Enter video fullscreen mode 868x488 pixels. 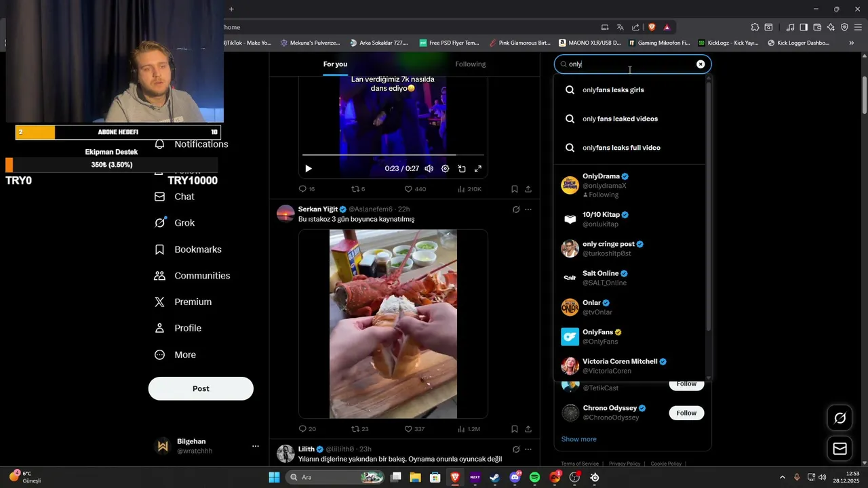(478, 169)
